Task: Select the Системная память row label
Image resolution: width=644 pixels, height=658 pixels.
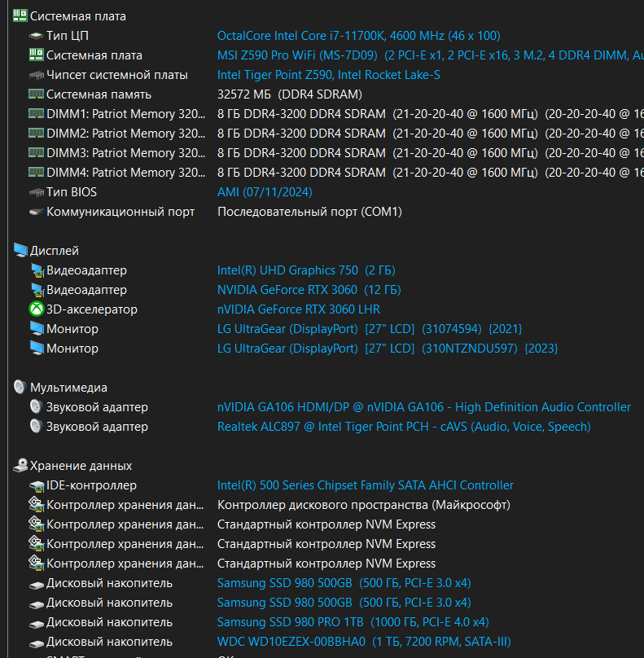Action: pos(99,94)
